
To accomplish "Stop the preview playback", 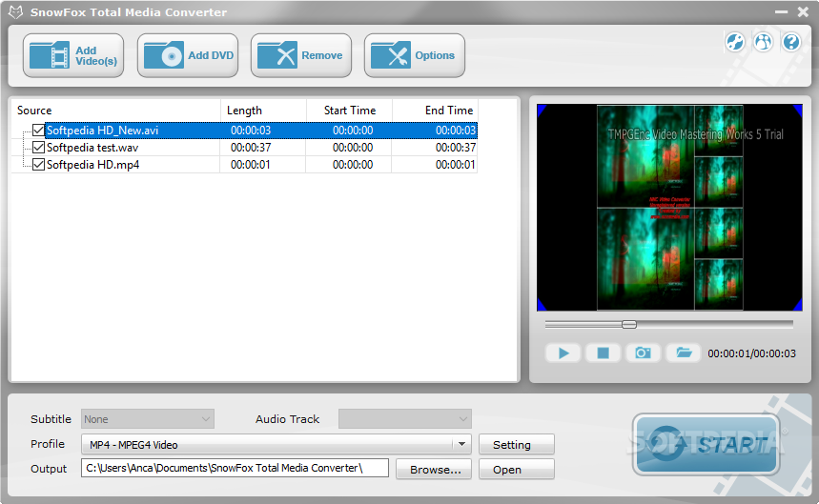I will point(603,353).
